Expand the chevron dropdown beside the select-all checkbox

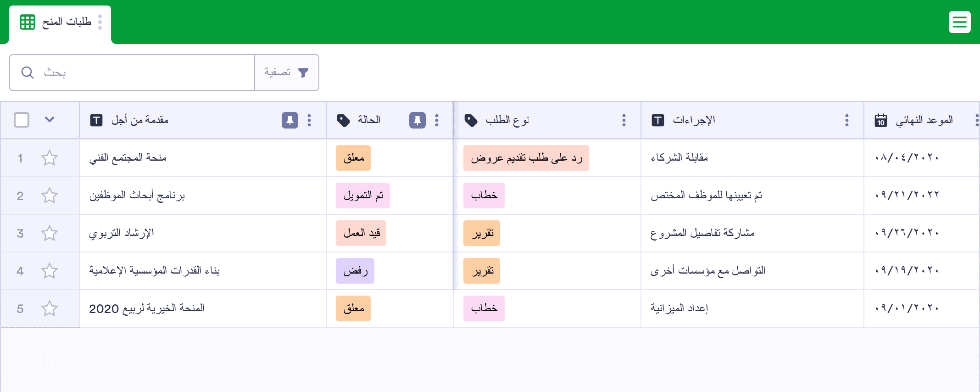pos(50,120)
